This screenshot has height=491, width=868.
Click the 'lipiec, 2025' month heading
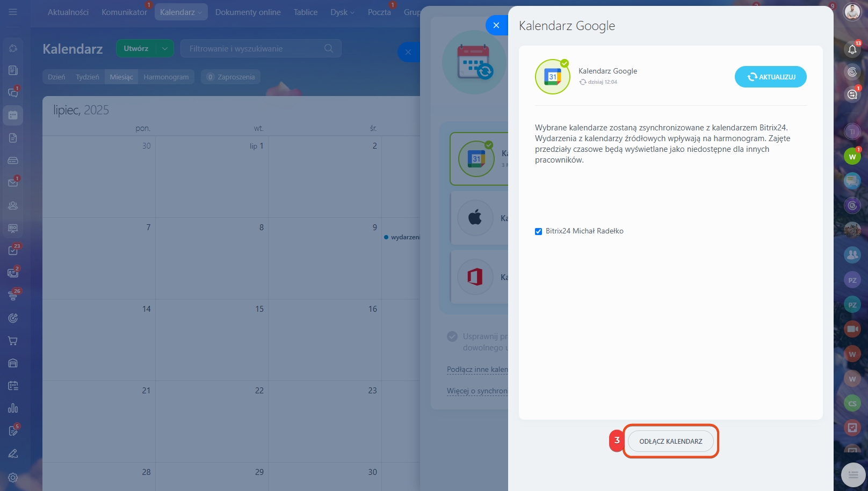(x=81, y=110)
